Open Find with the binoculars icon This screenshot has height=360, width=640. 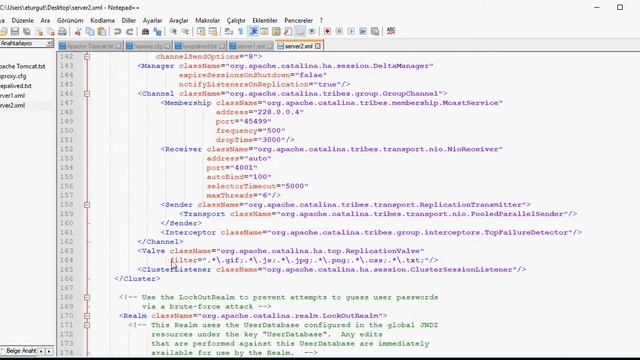click(x=145, y=31)
